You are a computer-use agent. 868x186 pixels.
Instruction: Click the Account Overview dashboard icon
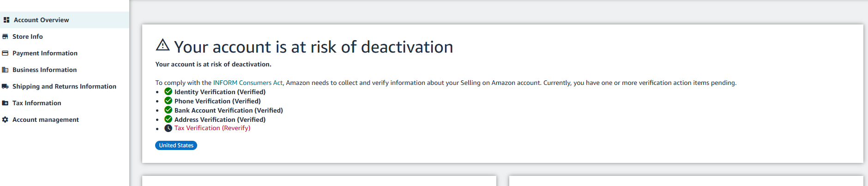click(6, 20)
